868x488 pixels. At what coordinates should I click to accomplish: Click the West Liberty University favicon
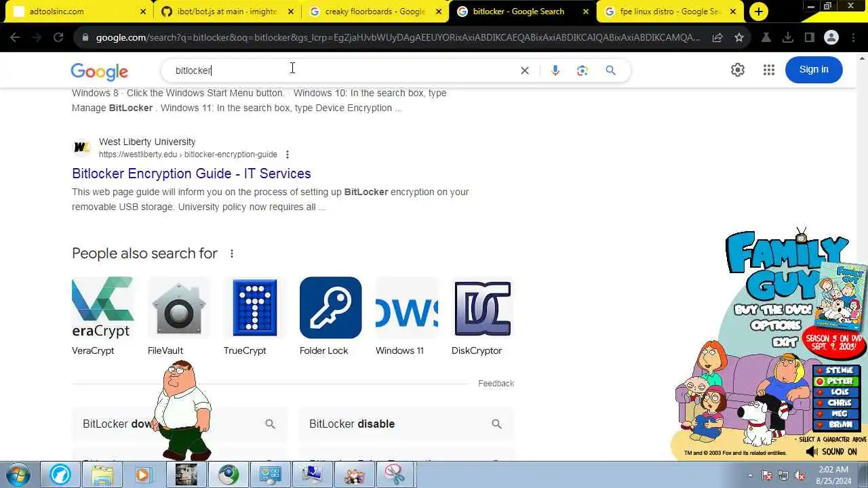(x=81, y=147)
